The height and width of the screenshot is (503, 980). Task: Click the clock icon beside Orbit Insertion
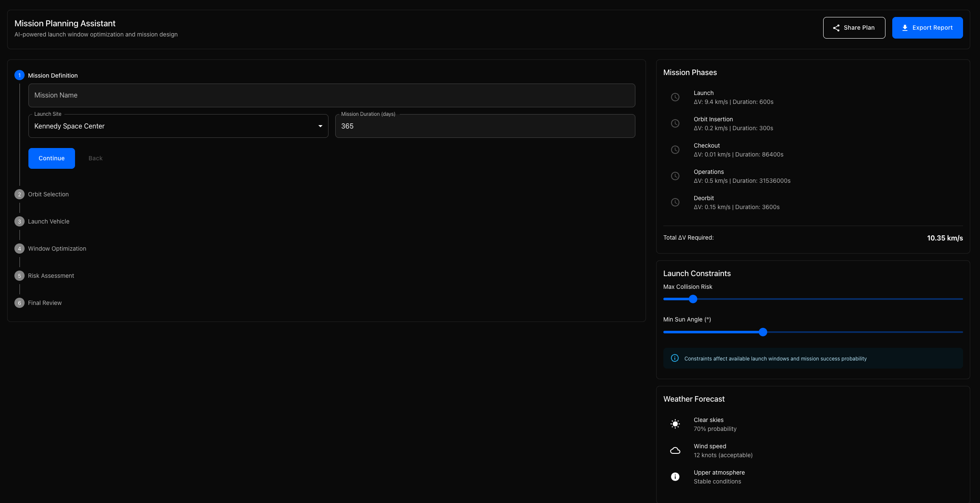[x=675, y=123]
